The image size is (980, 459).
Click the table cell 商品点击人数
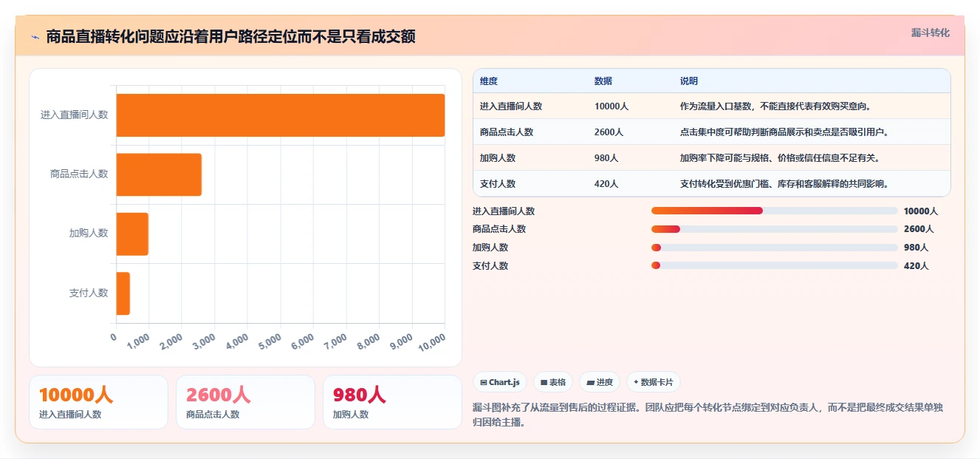click(507, 132)
